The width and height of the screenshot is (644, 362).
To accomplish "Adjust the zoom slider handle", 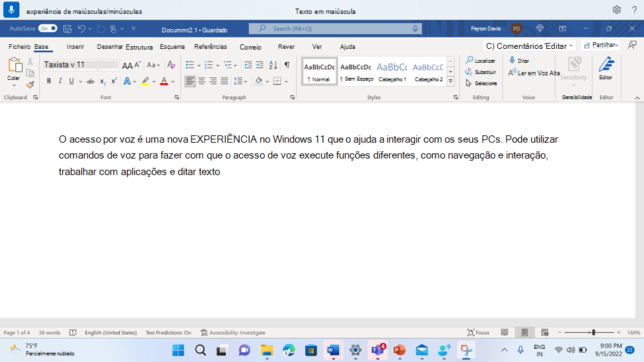I will point(594,332).
